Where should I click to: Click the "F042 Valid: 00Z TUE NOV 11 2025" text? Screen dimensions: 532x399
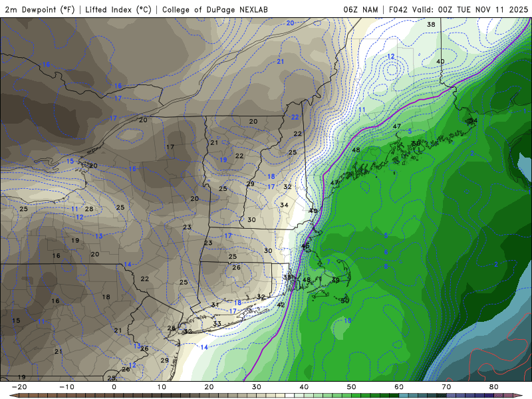[458, 9]
